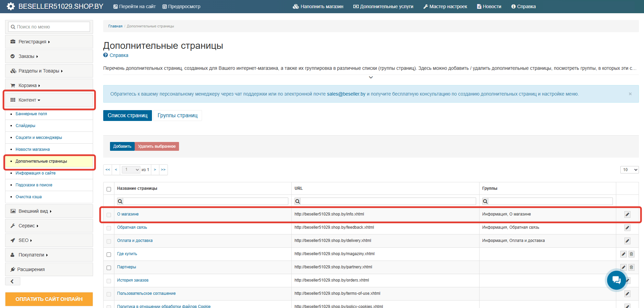Click the blue Справка help icon under title

[106, 55]
